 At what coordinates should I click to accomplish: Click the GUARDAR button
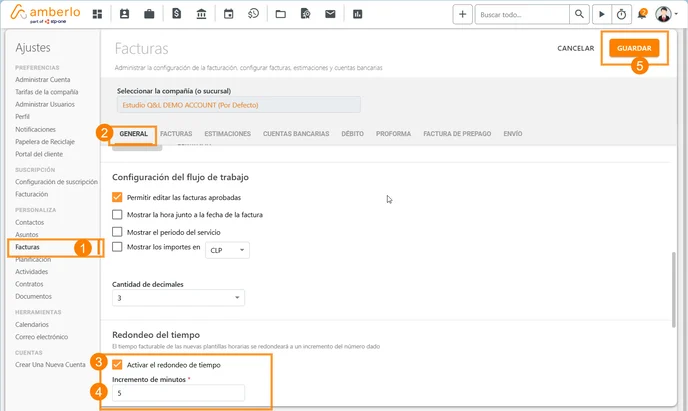click(x=634, y=48)
